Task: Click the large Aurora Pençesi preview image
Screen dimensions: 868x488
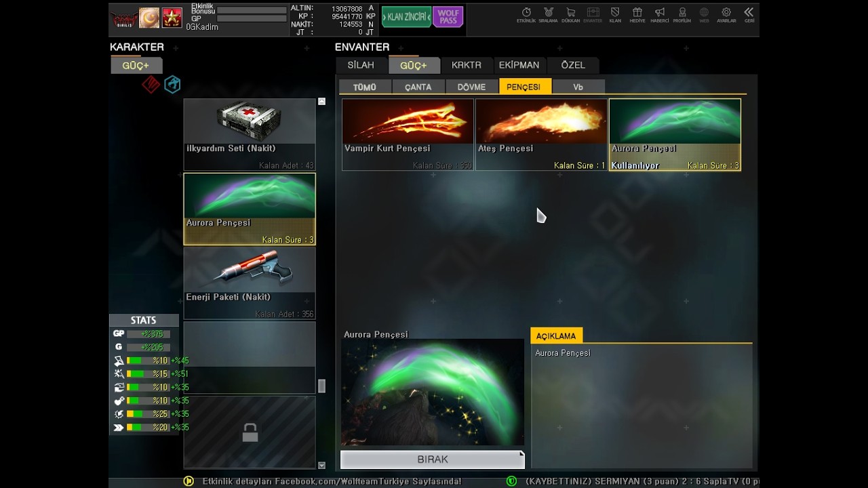Action: tap(433, 393)
